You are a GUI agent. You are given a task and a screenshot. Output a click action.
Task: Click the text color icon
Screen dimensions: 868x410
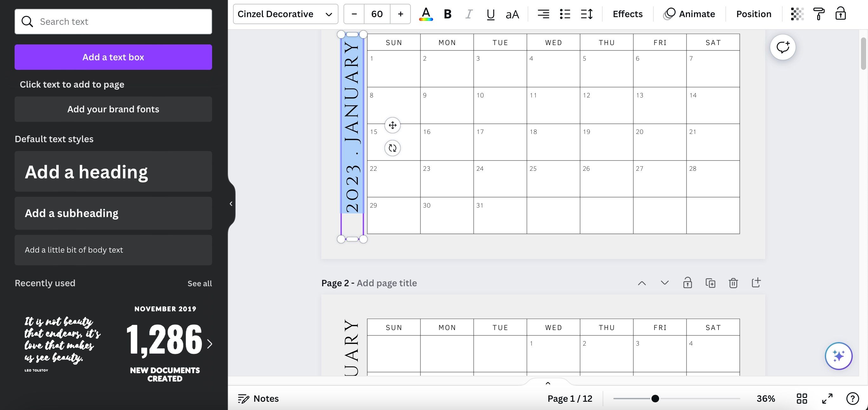(x=425, y=14)
